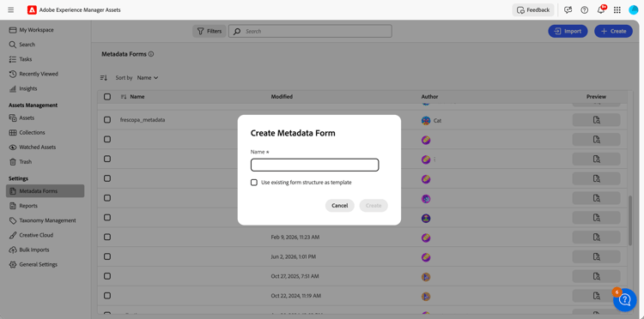Click the Adobe logo icon
The image size is (644, 319).
tap(32, 9)
